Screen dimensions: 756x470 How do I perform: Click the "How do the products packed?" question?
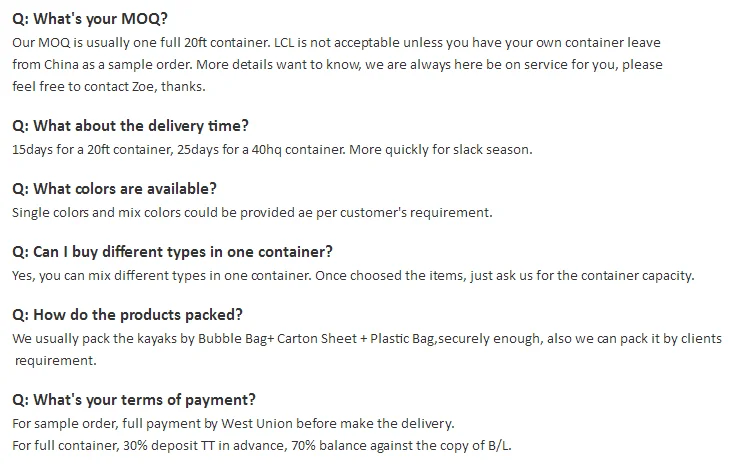coord(127,314)
